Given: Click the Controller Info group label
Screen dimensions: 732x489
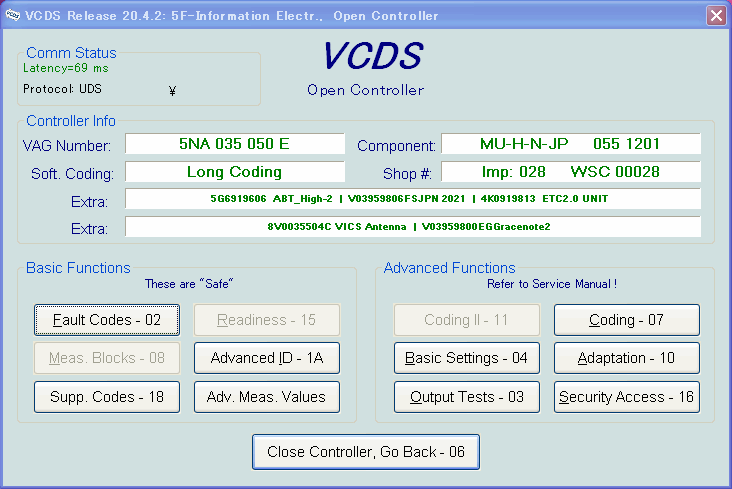Looking at the screenshot, I should tap(70, 121).
